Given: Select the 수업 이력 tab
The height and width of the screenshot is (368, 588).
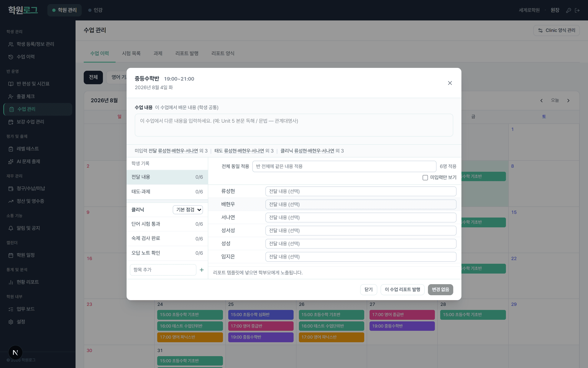Looking at the screenshot, I should point(100,53).
